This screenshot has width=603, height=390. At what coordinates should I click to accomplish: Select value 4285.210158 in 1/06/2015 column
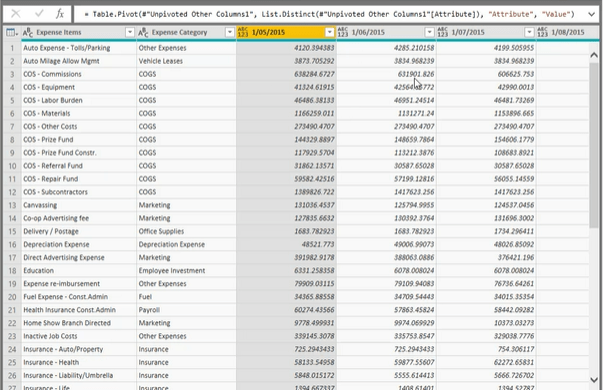click(x=386, y=48)
